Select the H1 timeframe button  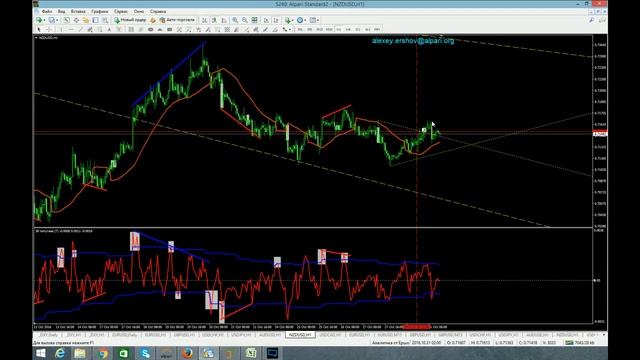(x=338, y=29)
